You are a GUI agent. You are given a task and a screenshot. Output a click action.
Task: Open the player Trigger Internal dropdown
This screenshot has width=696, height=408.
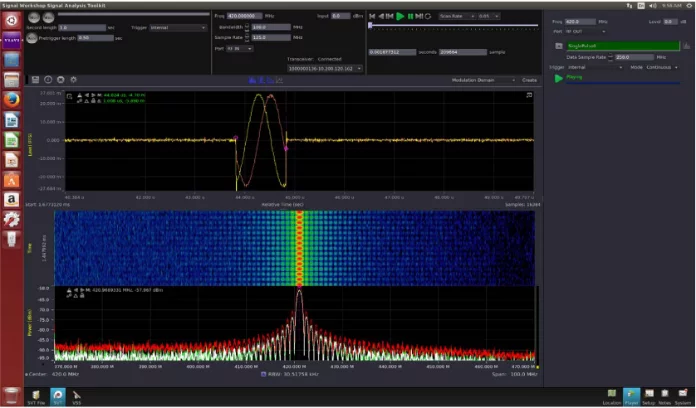click(x=595, y=67)
